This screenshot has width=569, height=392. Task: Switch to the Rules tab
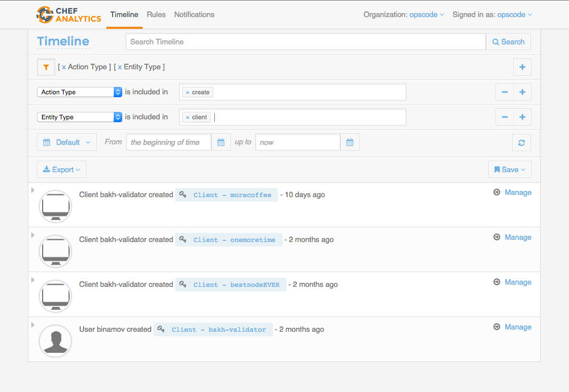pos(156,15)
